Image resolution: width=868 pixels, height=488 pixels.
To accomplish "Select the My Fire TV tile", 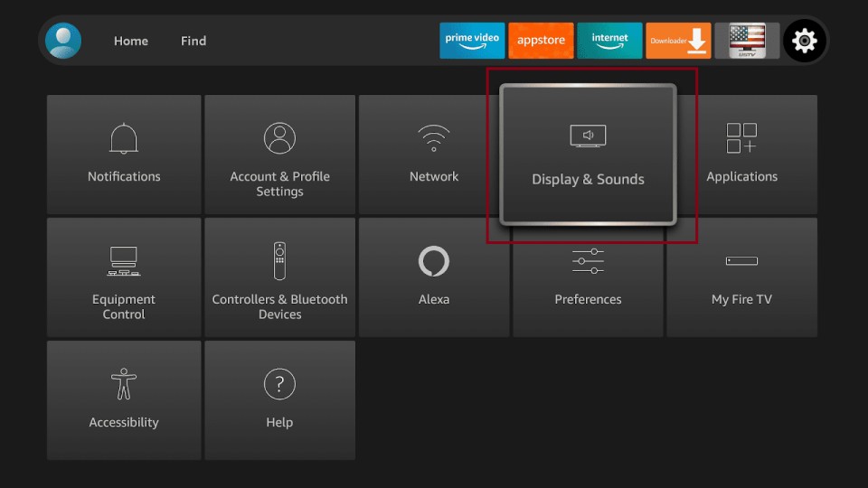I will (742, 277).
